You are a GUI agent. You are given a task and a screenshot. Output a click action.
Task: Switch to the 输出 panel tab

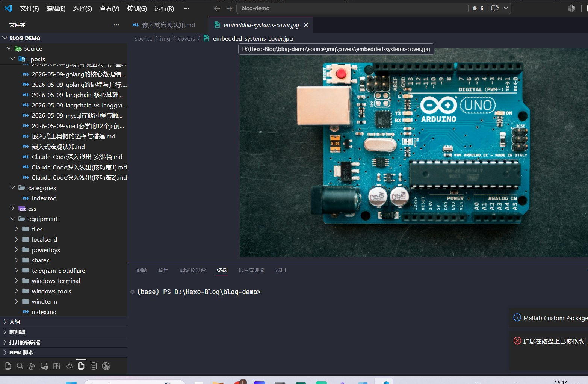(163, 270)
